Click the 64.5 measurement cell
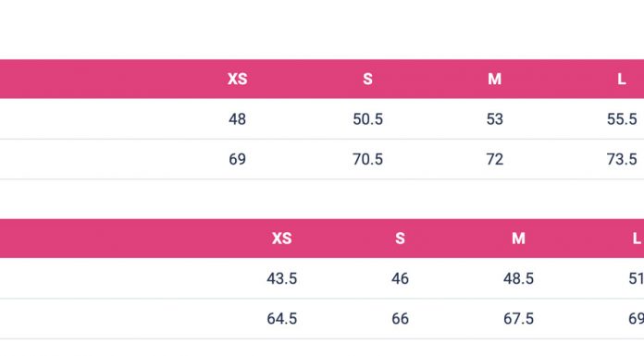The image size is (644, 356). pyautogui.click(x=281, y=319)
